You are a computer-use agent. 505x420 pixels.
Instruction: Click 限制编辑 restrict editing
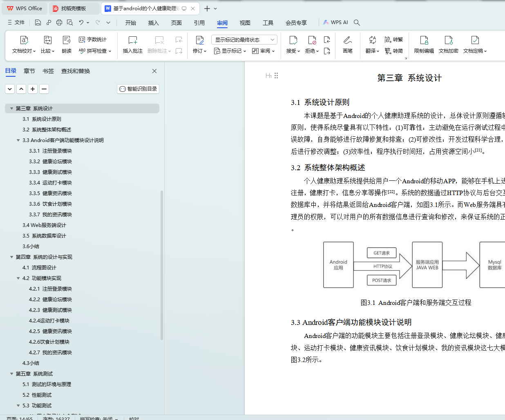coord(424,45)
